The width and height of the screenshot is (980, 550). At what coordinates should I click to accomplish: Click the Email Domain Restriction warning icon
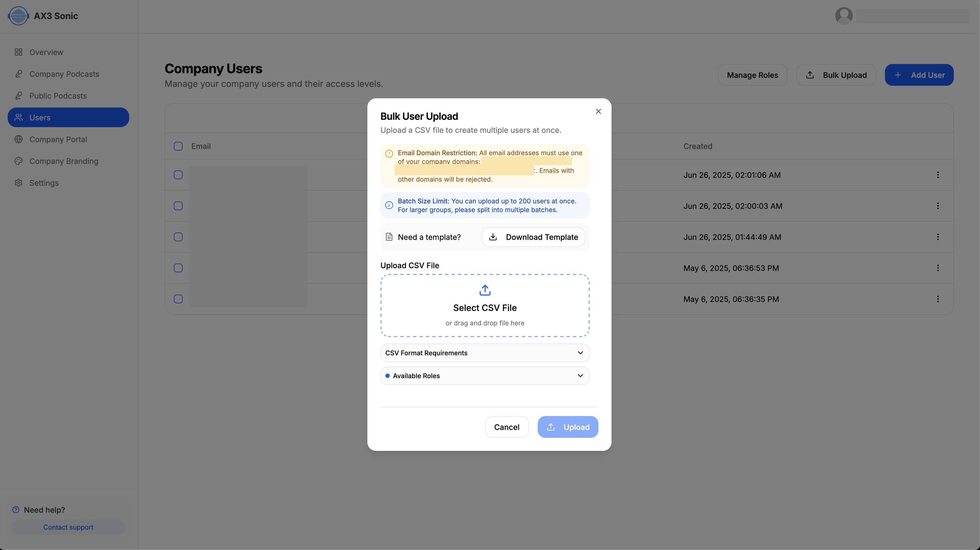click(x=389, y=154)
